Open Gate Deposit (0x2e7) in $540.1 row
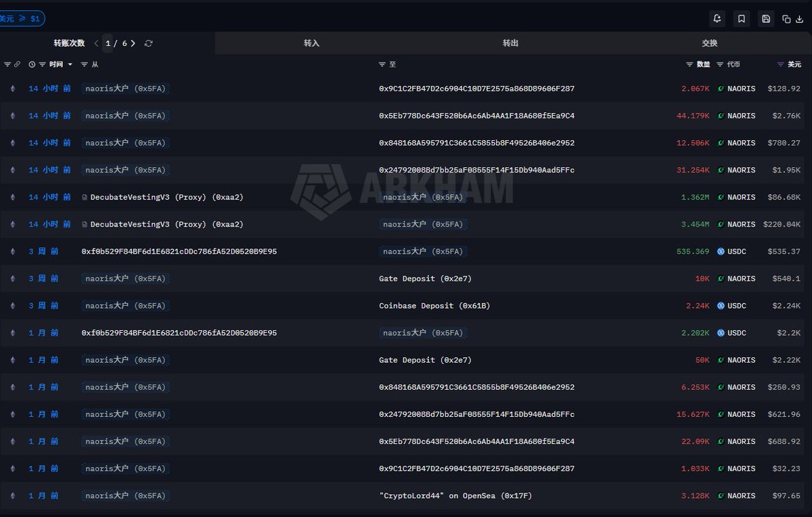 tap(425, 278)
